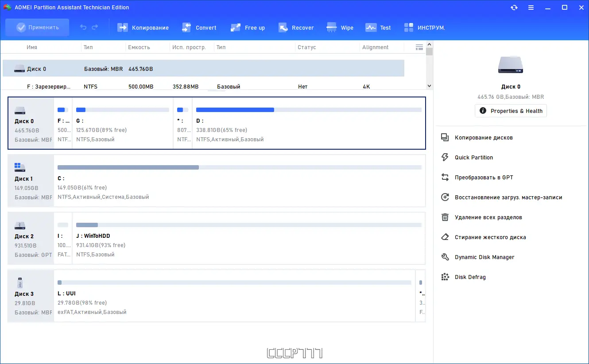Launch Dynamic Disk Manager

[x=484, y=257]
